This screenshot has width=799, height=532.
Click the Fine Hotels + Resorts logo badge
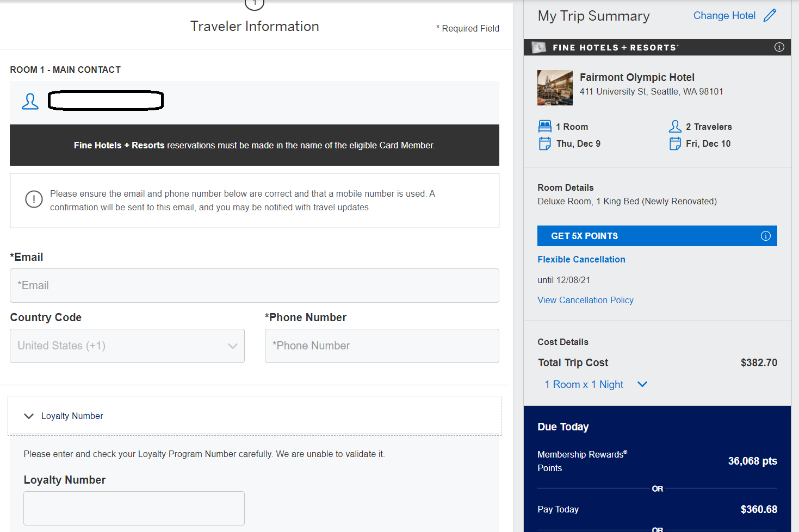[538, 47]
